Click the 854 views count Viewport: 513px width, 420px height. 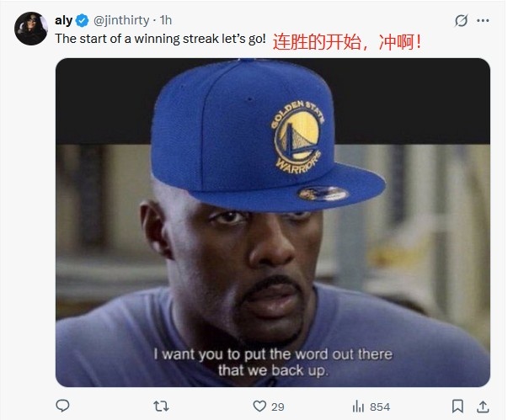(x=380, y=407)
